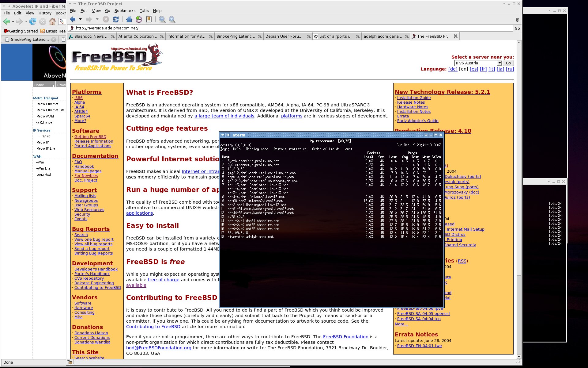Zoom out using the minus magnifier
Viewport: 588px width, 368px height.
(x=162, y=19)
